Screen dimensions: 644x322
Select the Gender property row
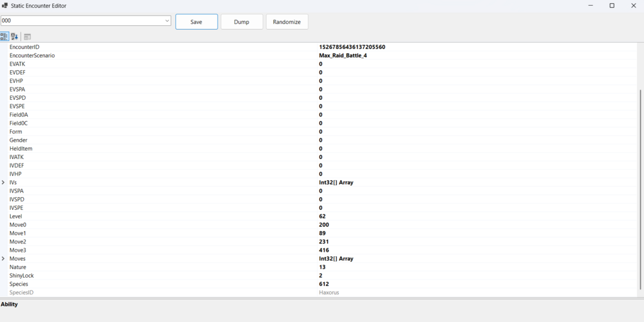(x=18, y=140)
